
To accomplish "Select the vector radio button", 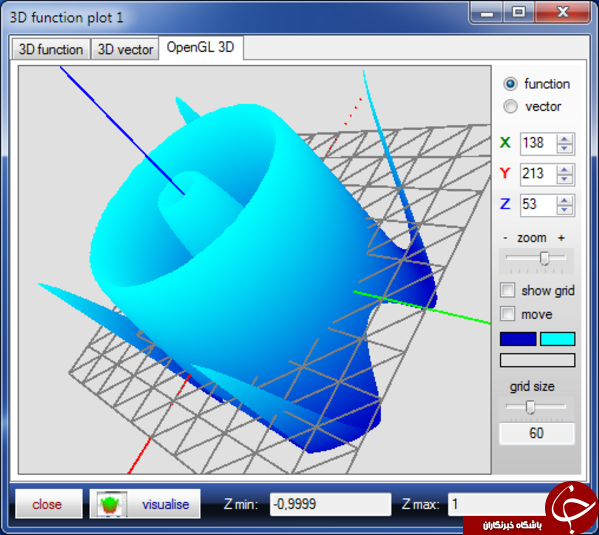I will pyautogui.click(x=510, y=106).
